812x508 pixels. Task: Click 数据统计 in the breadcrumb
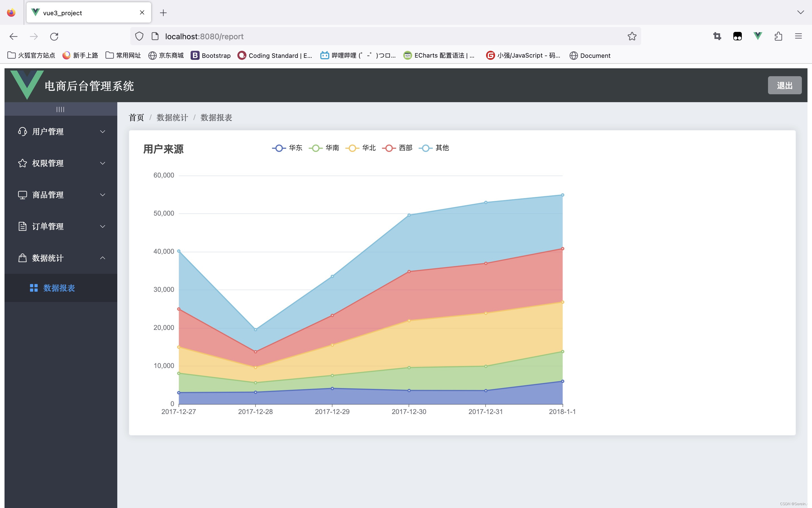pos(172,118)
